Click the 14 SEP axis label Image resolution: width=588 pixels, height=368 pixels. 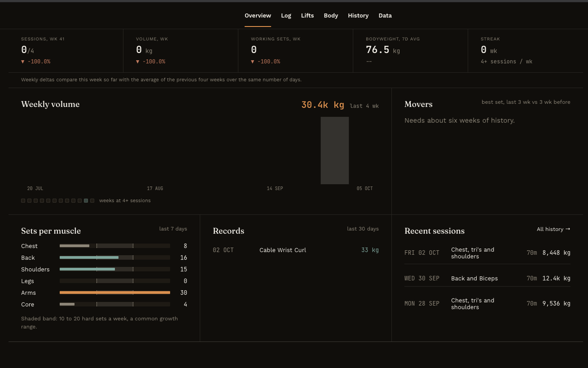pos(275,188)
